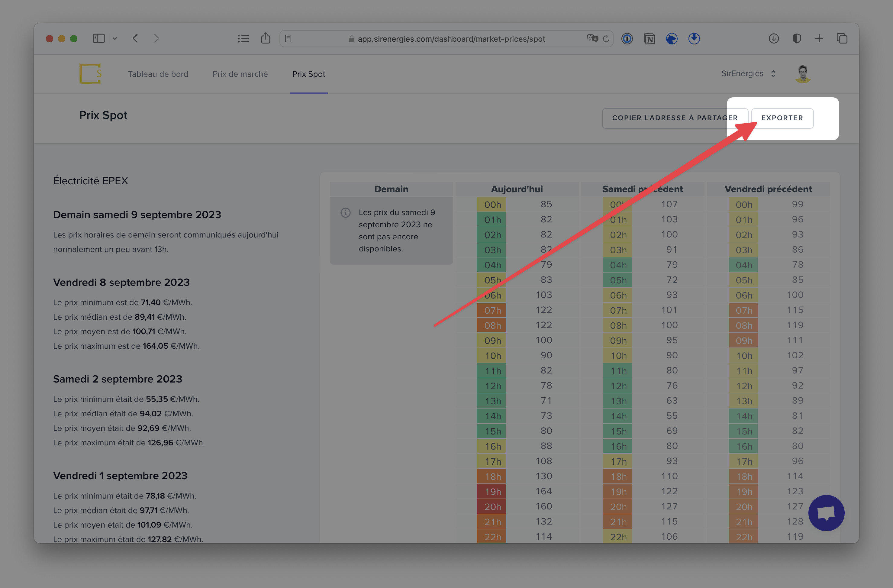Reload the page with refresh icon
Viewport: 893px width, 588px height.
(x=606, y=39)
